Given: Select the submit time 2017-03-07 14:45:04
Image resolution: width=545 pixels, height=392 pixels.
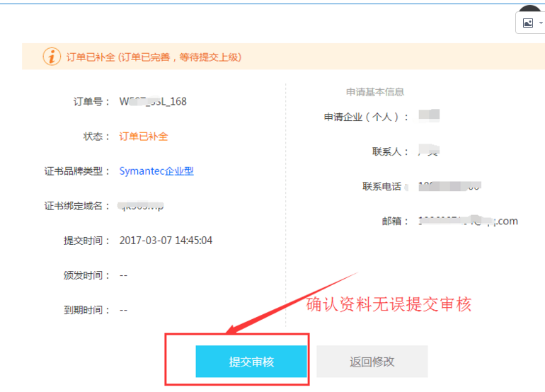Looking at the screenshot, I should pos(166,241).
